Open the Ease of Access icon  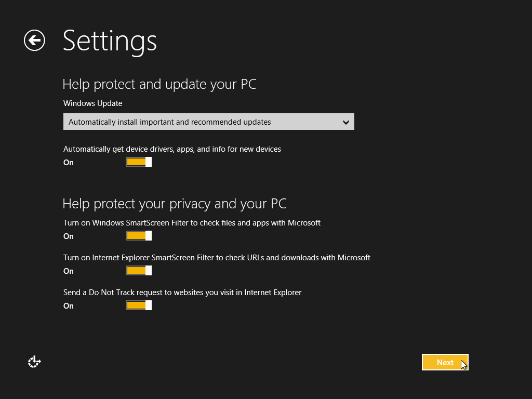[34, 362]
